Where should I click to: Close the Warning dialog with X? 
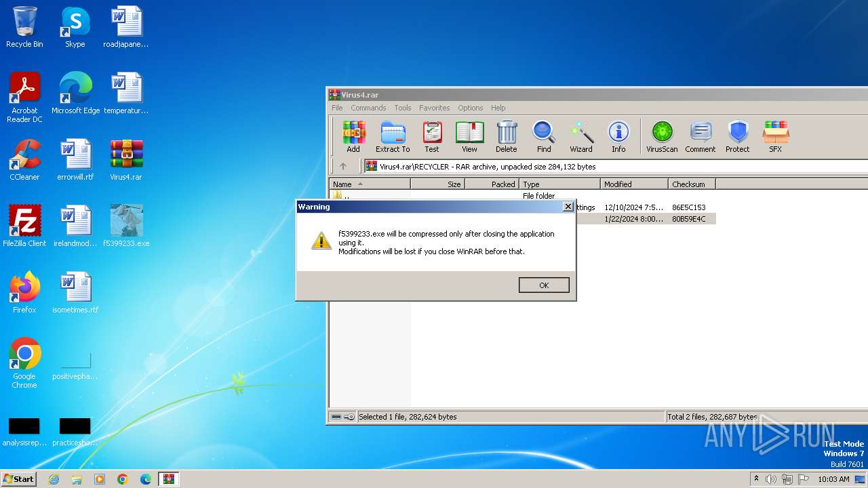tap(568, 207)
